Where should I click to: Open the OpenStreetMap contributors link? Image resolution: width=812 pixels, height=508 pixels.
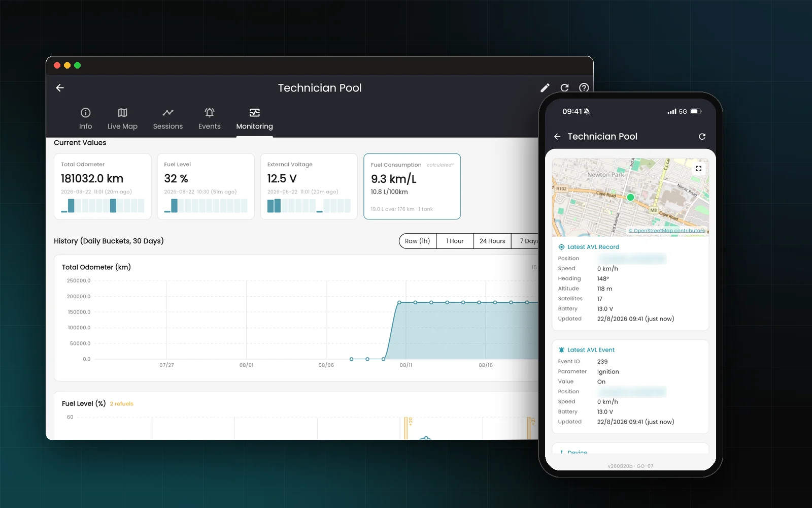tap(667, 231)
